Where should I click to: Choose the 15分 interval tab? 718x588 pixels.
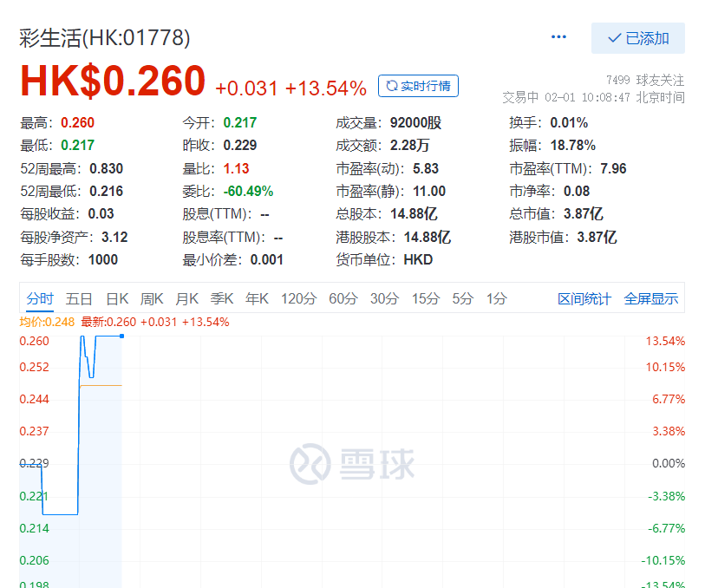pyautogui.click(x=426, y=298)
